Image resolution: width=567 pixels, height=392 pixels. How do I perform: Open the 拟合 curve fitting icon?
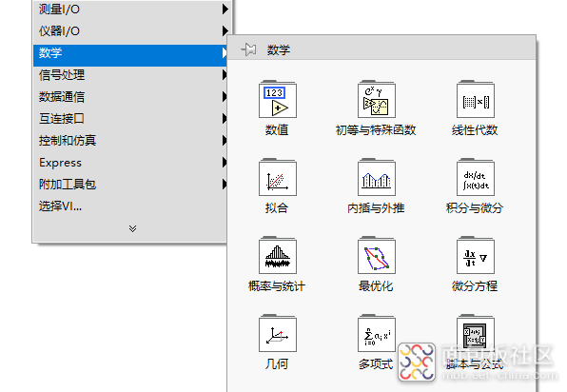click(x=278, y=177)
